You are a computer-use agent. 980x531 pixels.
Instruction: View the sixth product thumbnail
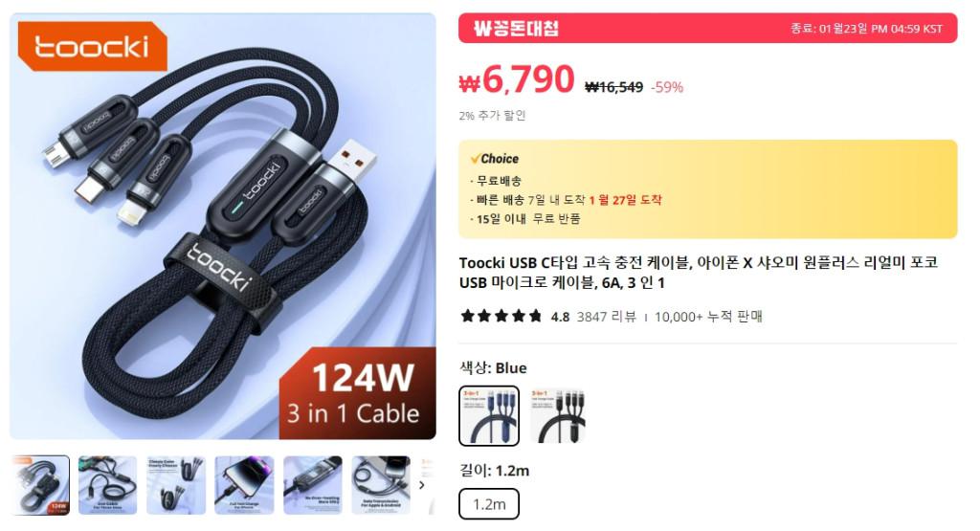point(381,485)
